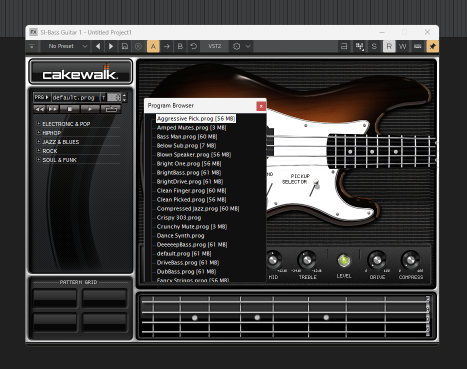Open the dropdown arrow next to gear icon
This screenshot has width=467, height=369.
point(248,46)
